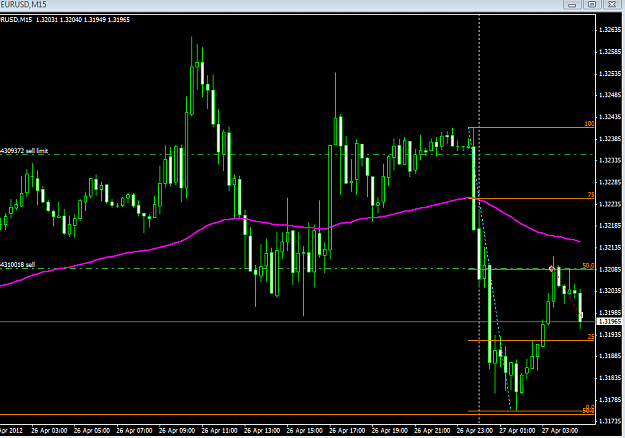Viewport: 625px width, 438px height.
Task: Click price scale value 1.32385
Action: 610,139
